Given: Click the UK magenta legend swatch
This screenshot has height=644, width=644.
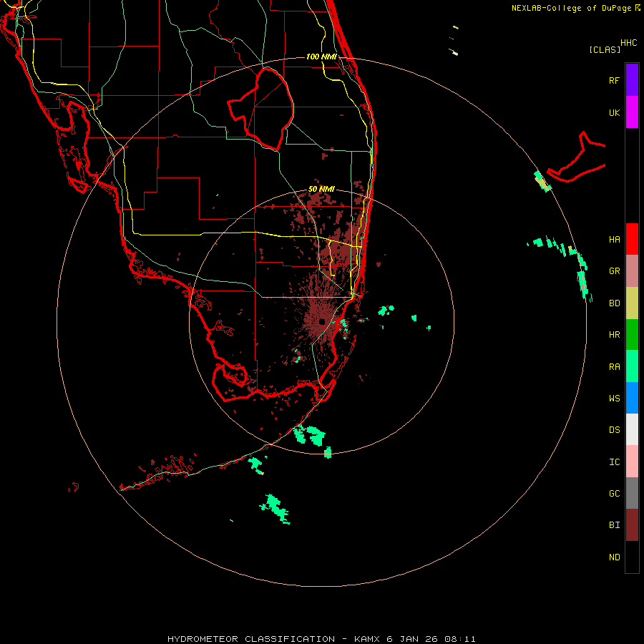Looking at the screenshot, I should 632,112.
